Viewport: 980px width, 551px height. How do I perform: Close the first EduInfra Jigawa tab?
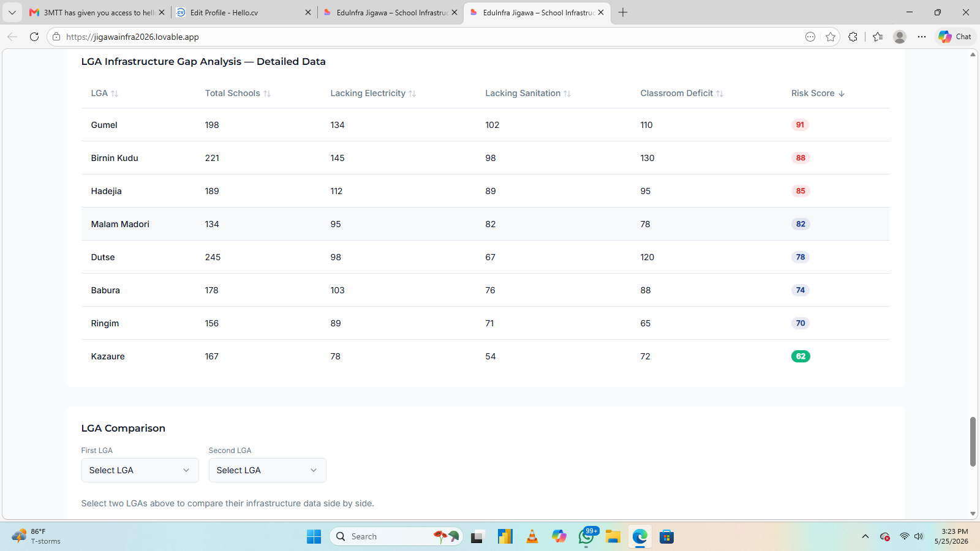click(x=454, y=12)
